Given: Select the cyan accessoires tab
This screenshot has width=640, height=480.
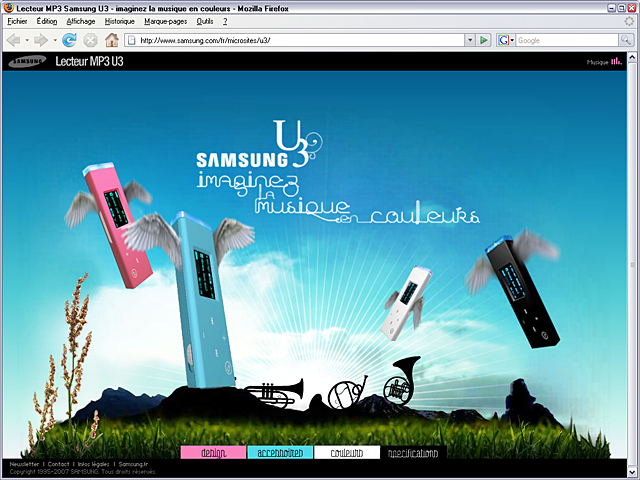Looking at the screenshot, I should (x=280, y=453).
